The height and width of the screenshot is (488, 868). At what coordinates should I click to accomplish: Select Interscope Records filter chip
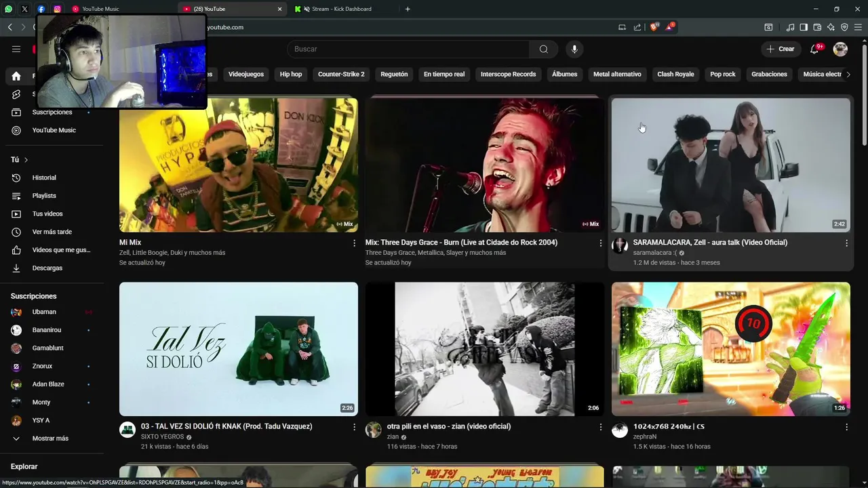point(509,75)
